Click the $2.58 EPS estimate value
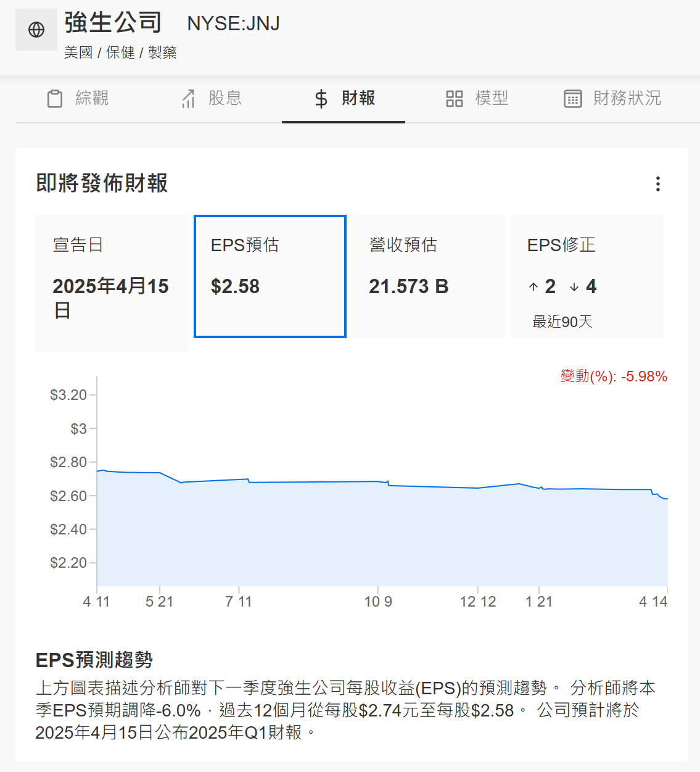 (235, 286)
